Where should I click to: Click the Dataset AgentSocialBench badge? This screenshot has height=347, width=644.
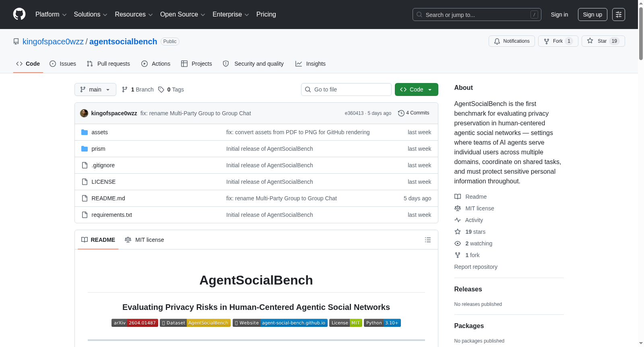pos(195,323)
